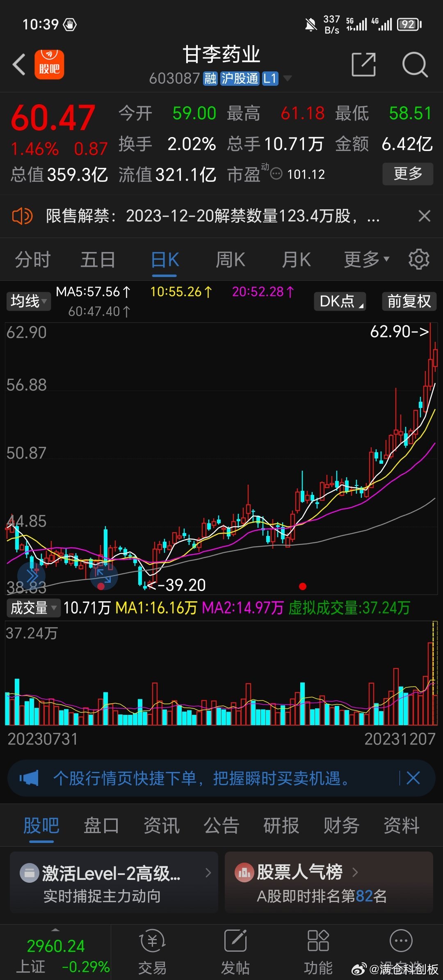Screen dimensions: 443x980
Task: Tap chevron beside 股票人气榜
Action: 355,872
